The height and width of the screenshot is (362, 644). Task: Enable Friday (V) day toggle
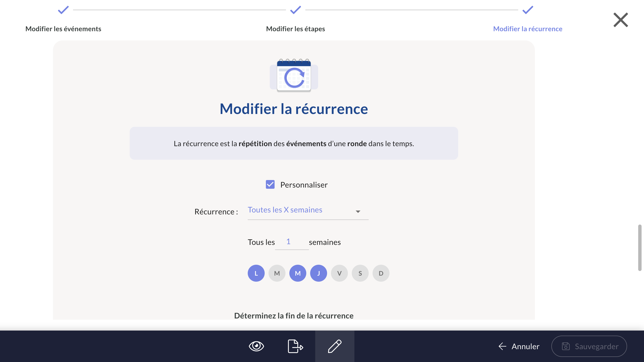click(339, 273)
